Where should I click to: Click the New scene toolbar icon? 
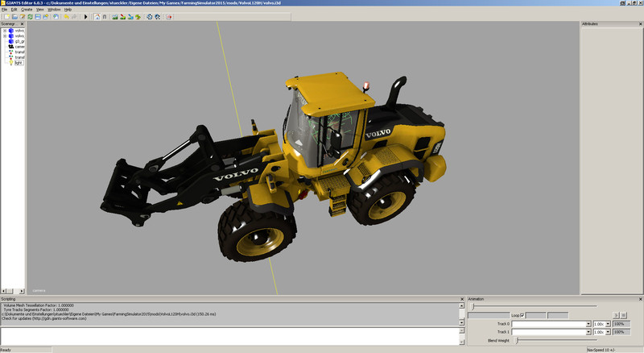click(x=6, y=17)
